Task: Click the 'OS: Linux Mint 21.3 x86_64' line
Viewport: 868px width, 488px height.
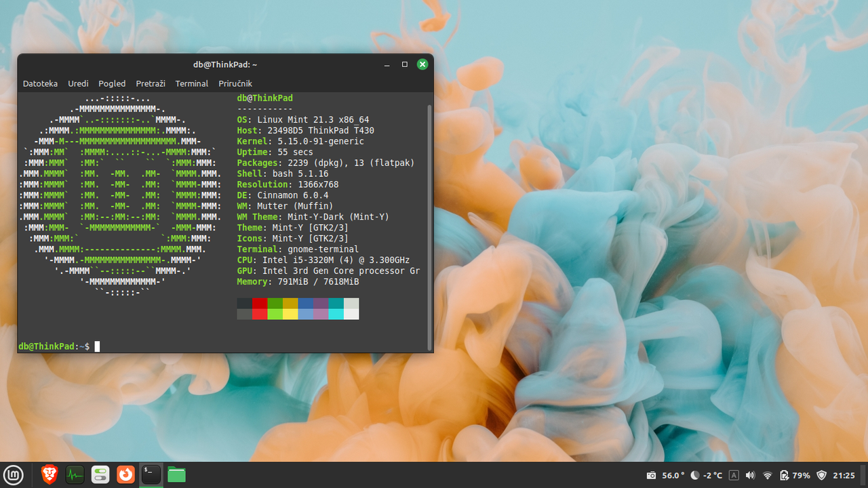Action: [x=303, y=120]
